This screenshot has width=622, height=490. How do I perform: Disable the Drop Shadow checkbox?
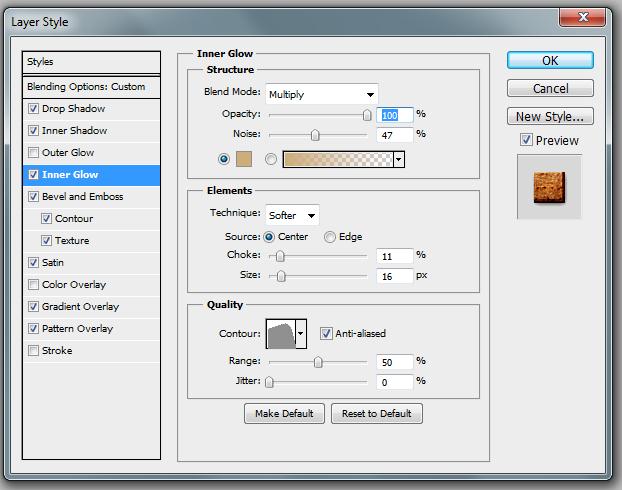click(x=35, y=109)
